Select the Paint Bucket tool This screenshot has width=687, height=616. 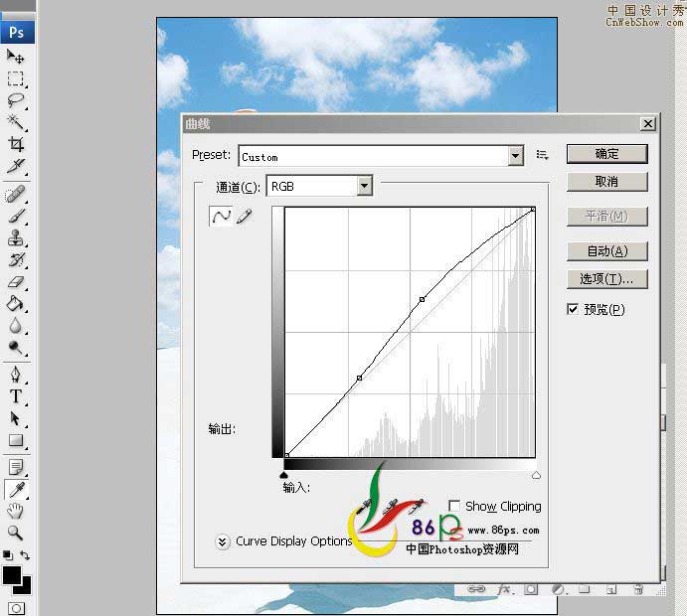[x=16, y=303]
